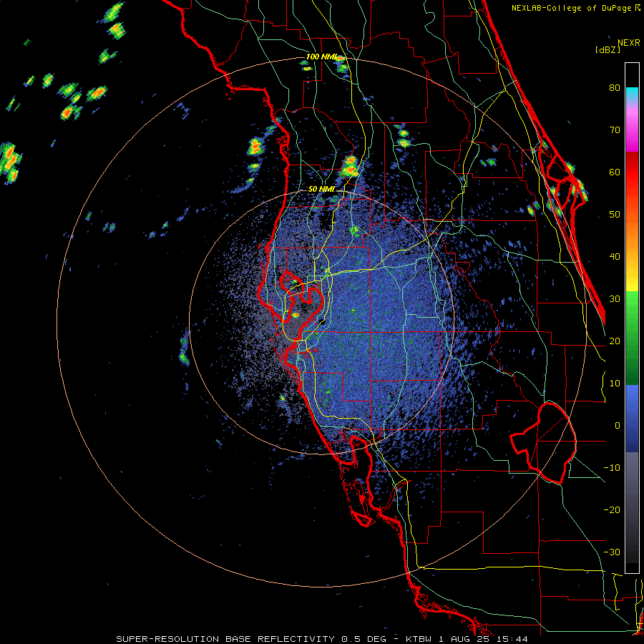Screen dimensions: 644x644
Task: Click the 40 value on the dBZ scale
Action: (615, 257)
